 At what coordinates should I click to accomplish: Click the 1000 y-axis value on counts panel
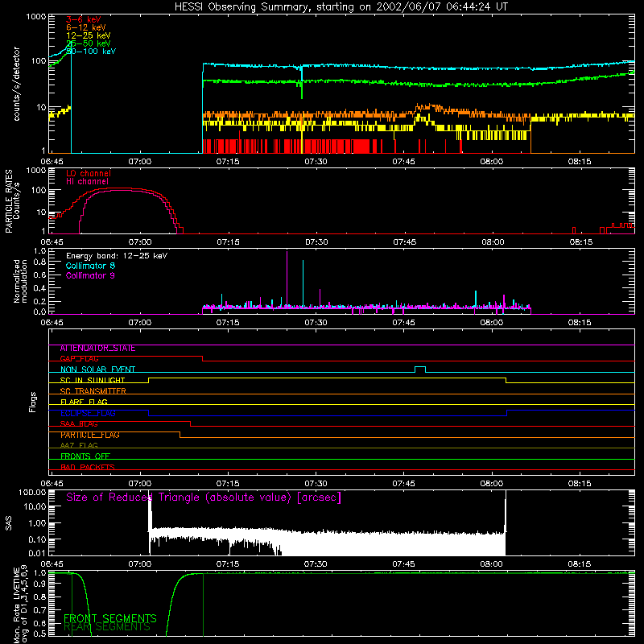coord(36,17)
